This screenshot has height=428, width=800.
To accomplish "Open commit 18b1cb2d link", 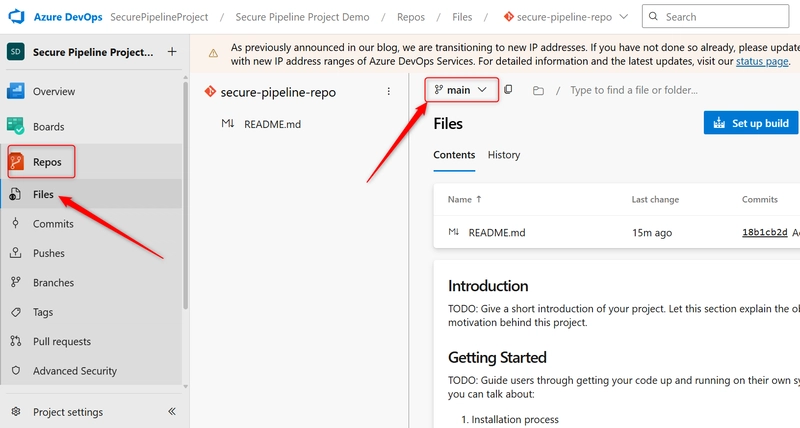I will (x=764, y=232).
